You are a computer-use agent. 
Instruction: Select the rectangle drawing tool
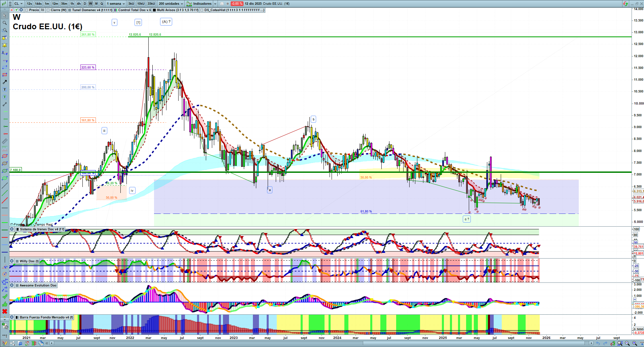[5, 75]
